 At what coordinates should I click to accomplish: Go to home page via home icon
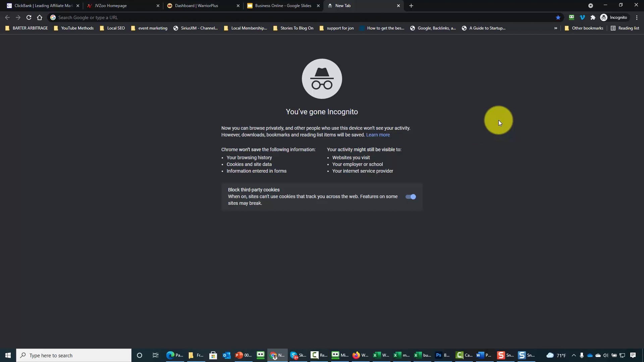coord(40,17)
